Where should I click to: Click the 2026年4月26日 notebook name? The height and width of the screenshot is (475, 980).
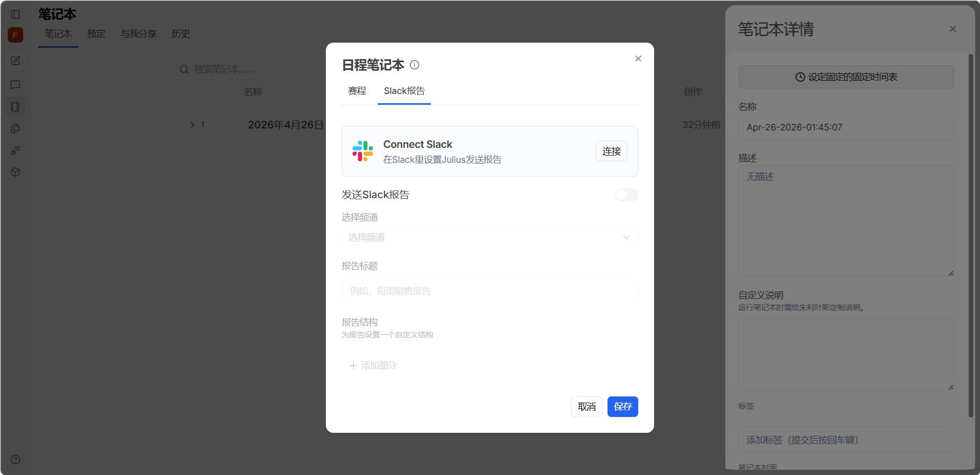(286, 125)
